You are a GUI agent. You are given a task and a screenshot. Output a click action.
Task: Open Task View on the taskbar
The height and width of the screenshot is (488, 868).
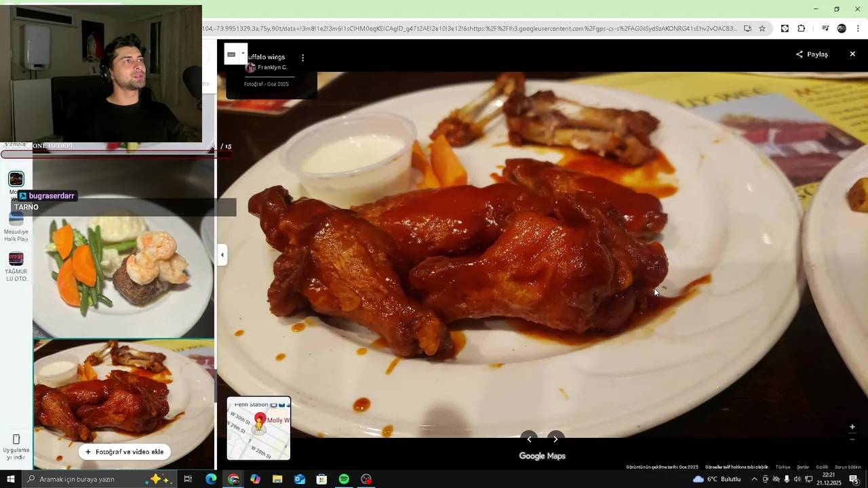click(x=189, y=479)
